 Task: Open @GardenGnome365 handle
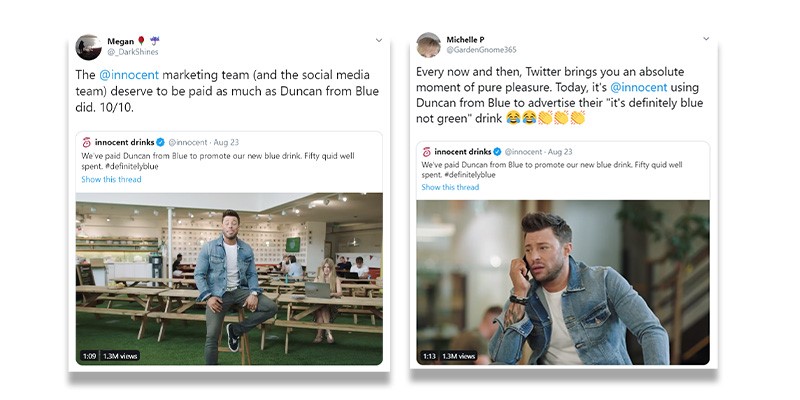pos(481,49)
